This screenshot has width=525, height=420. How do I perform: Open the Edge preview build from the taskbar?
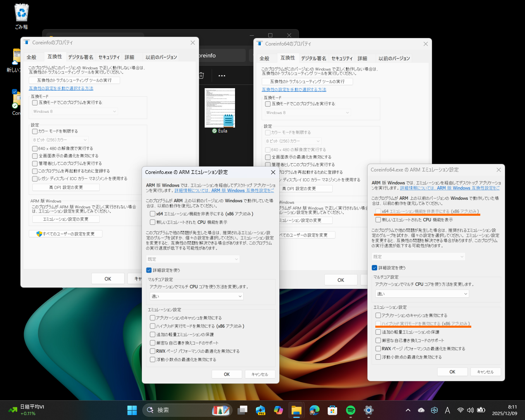pyautogui.click(x=260, y=410)
